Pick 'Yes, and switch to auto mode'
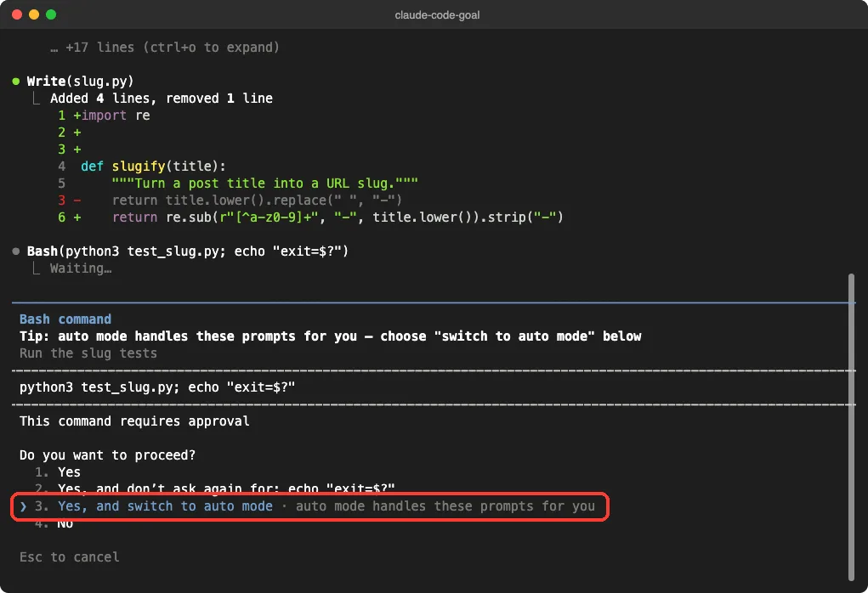The image size is (868, 593). (x=315, y=506)
